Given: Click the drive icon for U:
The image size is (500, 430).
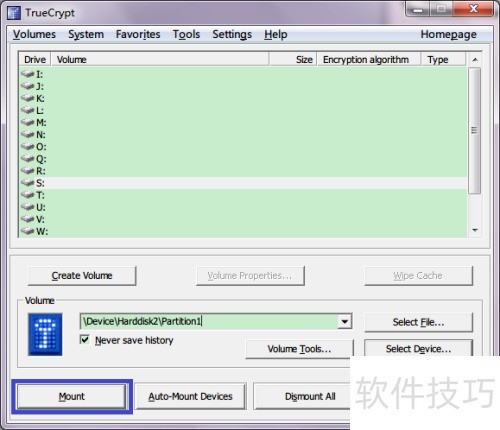Looking at the screenshot, I should click(28, 207).
